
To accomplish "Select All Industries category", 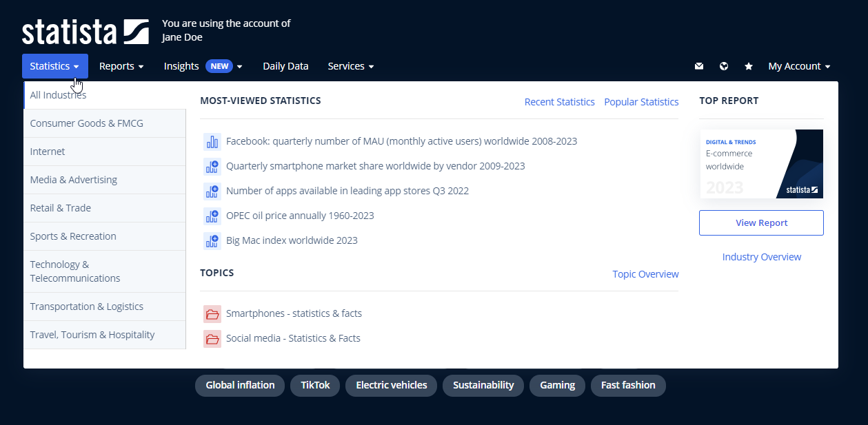I will (x=105, y=95).
